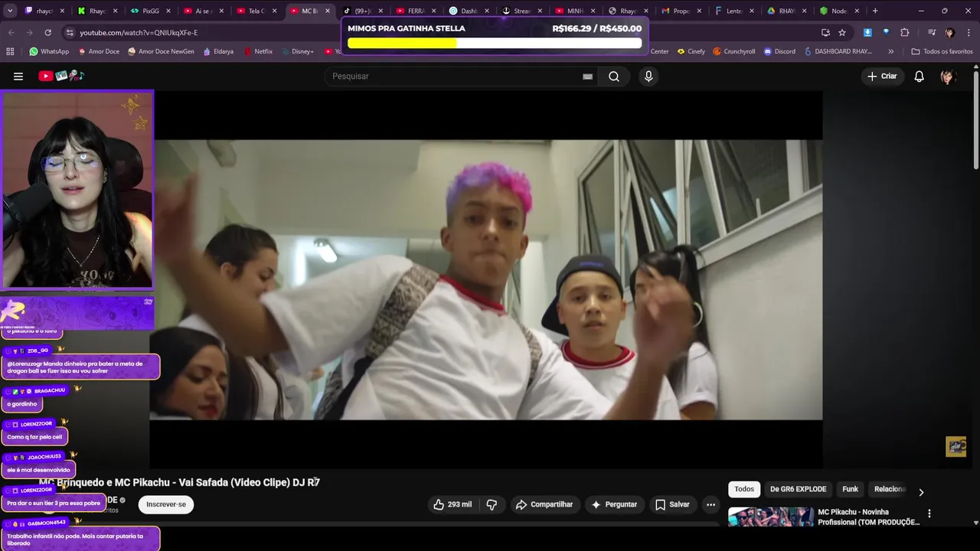Image resolution: width=980 pixels, height=551 pixels.
Task: Open the site information icon in address bar
Action: pos(70,32)
